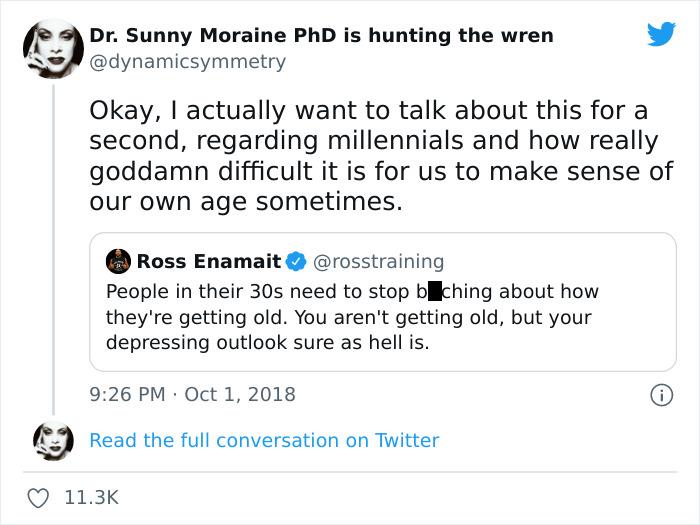This screenshot has height=525, width=700.
Task: Click Sunny Moraine's profile avatar
Action: pyautogui.click(x=53, y=48)
